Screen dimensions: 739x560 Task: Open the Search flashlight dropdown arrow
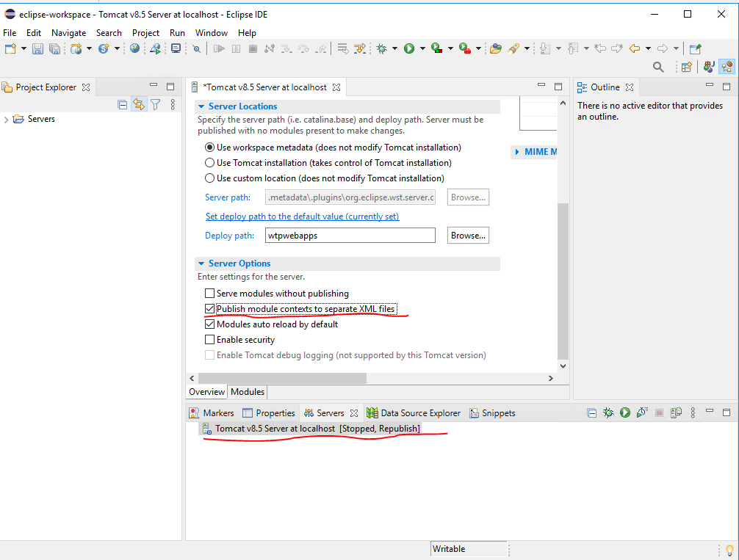coord(527,48)
